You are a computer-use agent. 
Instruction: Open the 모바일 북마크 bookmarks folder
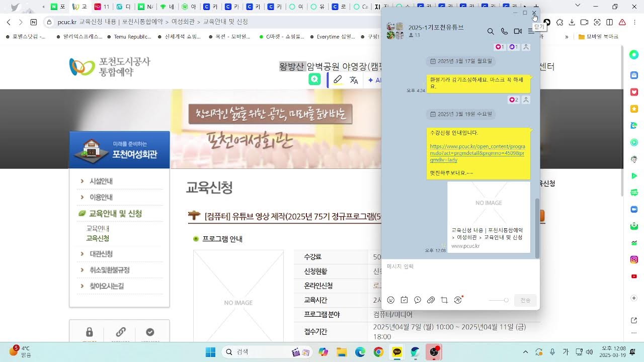point(599,37)
